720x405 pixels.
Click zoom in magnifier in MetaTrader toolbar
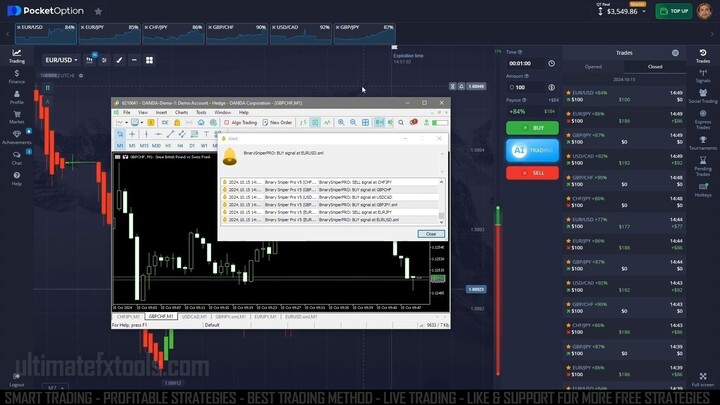pyautogui.click(x=341, y=123)
